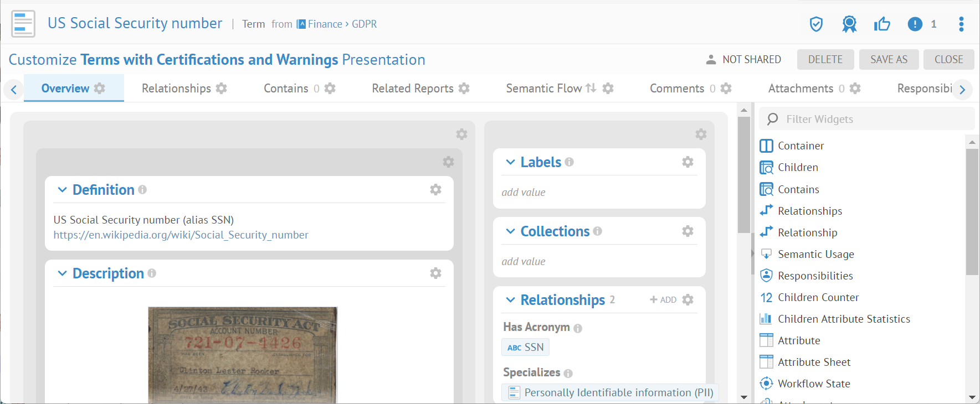Open Related Reports tab settings gear

464,89
